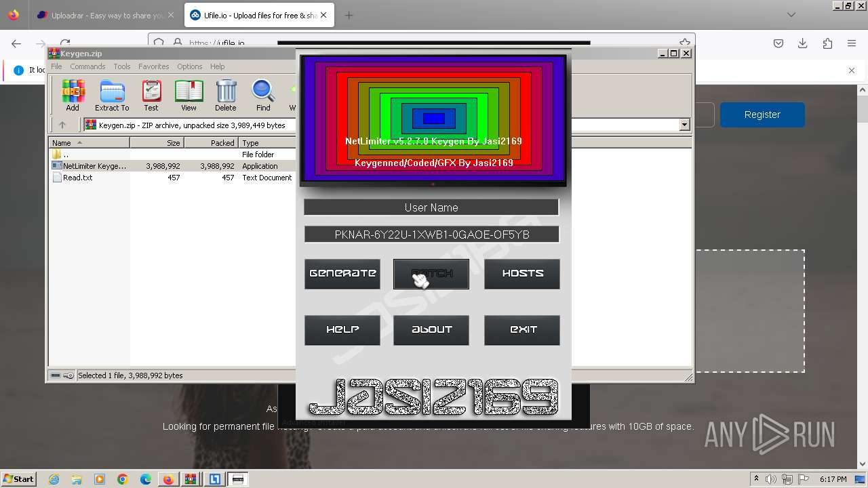Open the About button in the keygen
Screen dimensions: 868x488
coord(431,330)
